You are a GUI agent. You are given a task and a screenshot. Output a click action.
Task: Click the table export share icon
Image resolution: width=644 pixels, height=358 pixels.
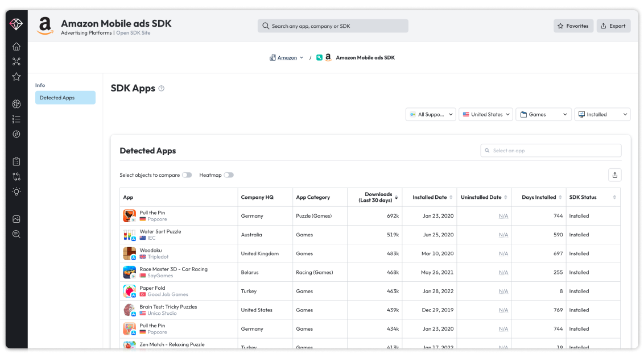click(614, 175)
